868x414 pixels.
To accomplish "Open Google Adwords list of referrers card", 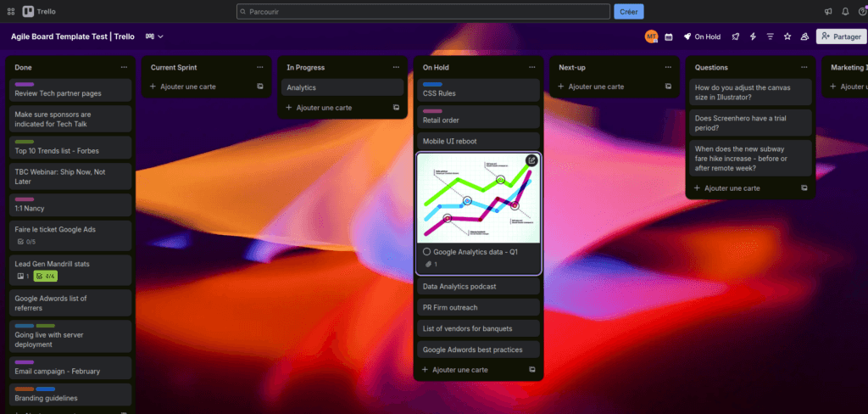I will [x=70, y=303].
